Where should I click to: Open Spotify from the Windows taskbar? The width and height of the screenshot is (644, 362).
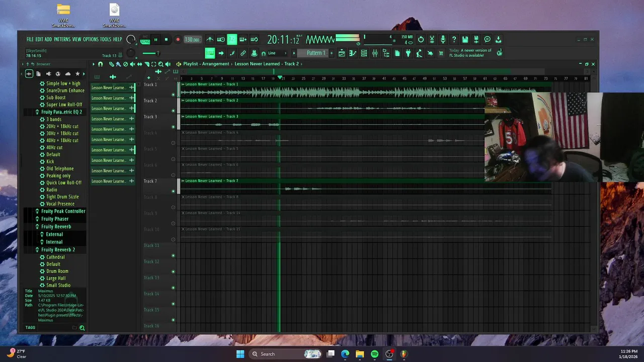point(374,354)
